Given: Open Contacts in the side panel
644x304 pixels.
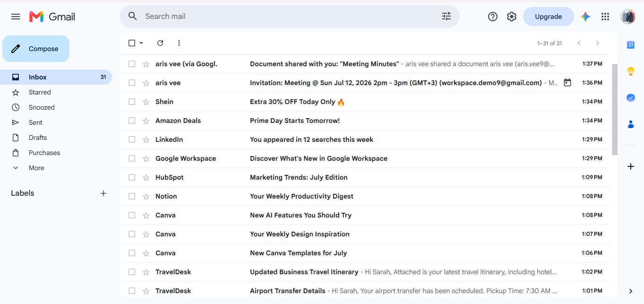Looking at the screenshot, I should [630, 124].
